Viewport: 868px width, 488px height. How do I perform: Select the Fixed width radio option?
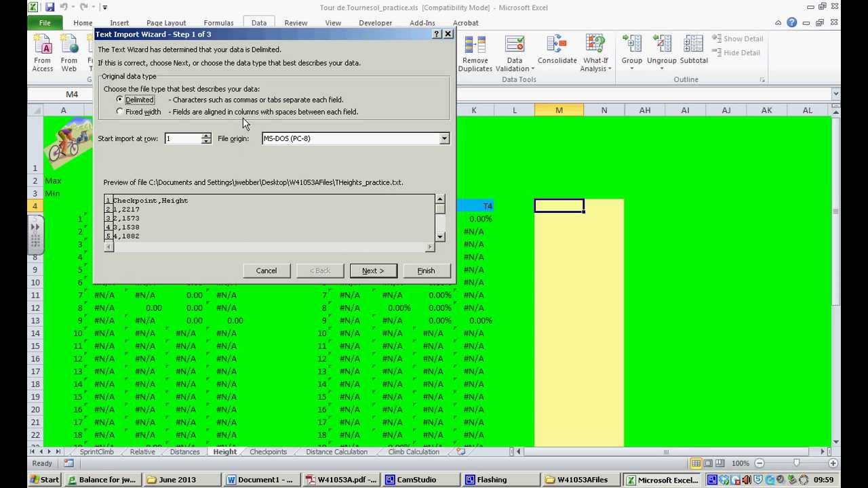120,112
